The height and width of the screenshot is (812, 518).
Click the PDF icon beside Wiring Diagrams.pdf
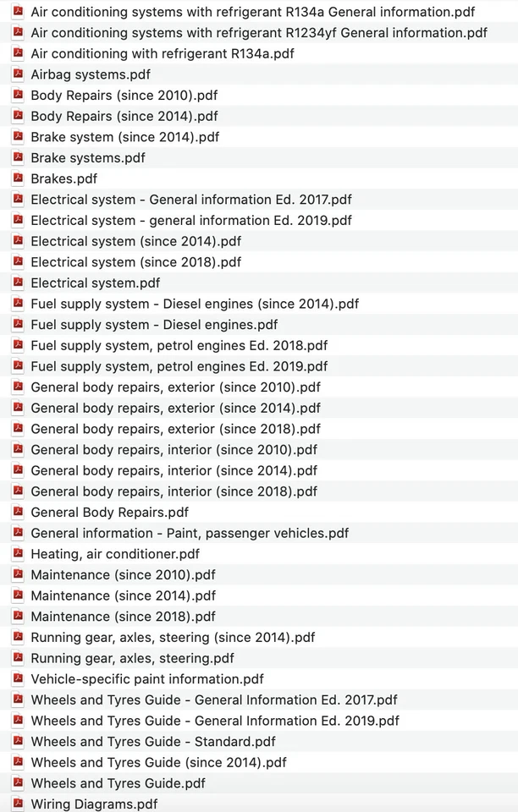click(x=18, y=804)
